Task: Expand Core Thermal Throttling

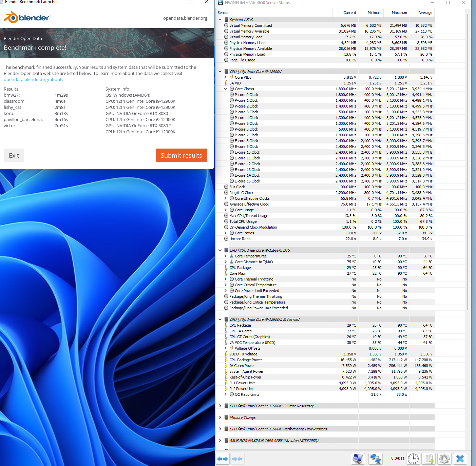Action: point(225,279)
